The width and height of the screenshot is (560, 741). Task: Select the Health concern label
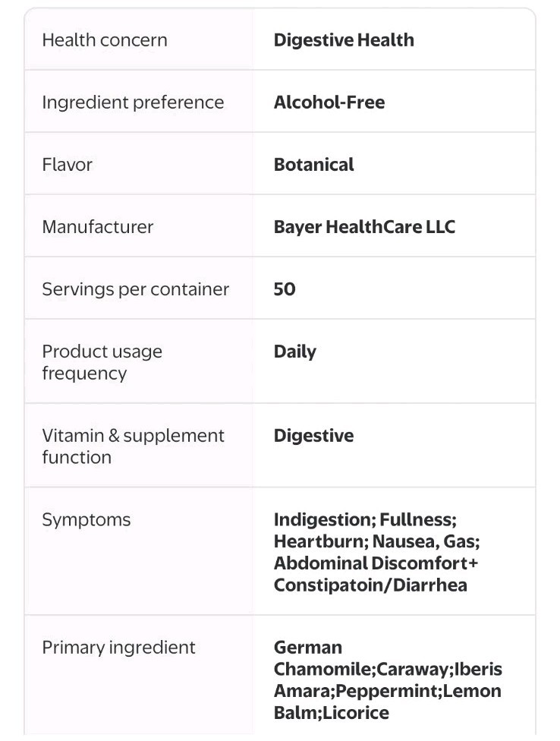point(105,40)
